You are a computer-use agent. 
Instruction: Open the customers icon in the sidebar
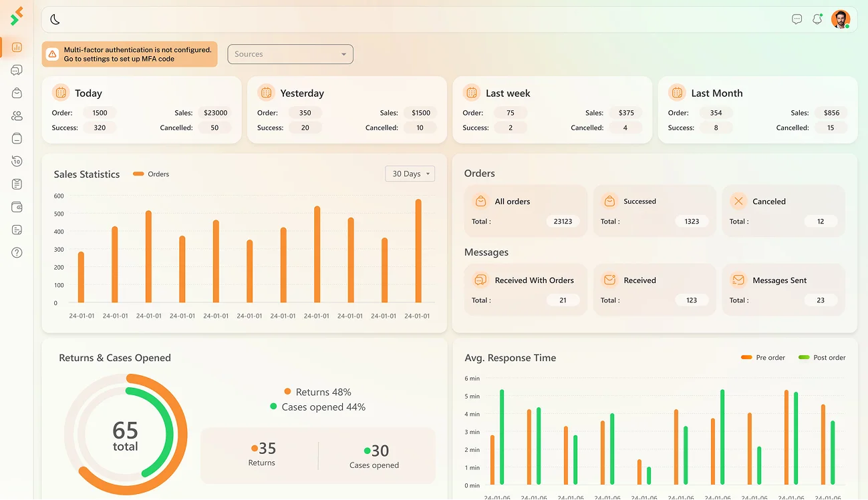17,115
